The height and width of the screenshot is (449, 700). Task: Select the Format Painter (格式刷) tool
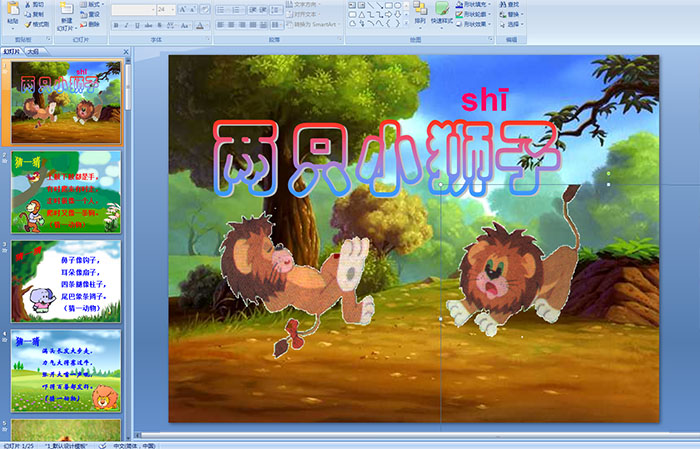pos(37,24)
